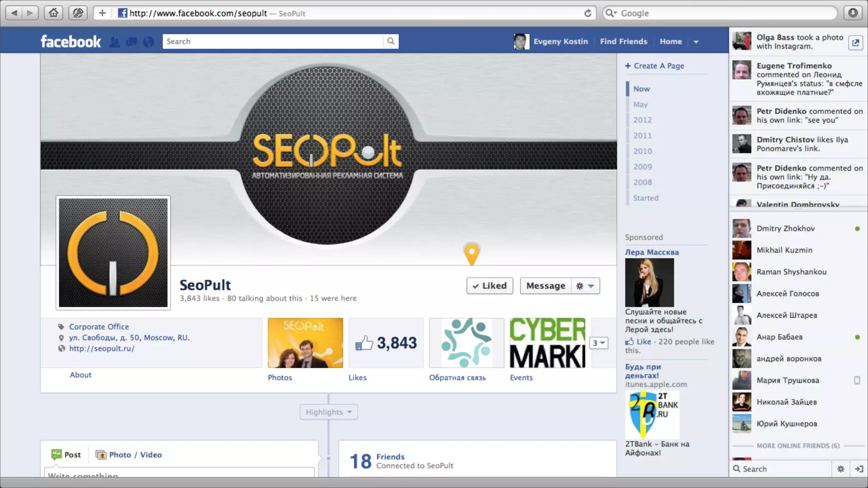Go to Home in the top menu
868x488 pixels.
pos(670,42)
